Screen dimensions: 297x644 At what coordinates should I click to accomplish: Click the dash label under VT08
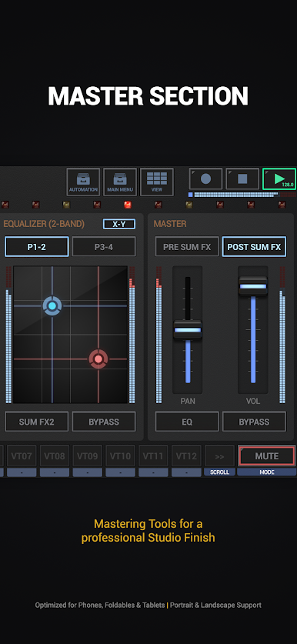[55, 472]
